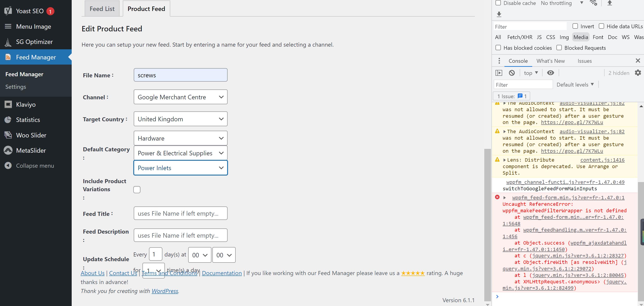Expand the error stack trace arrow
Viewport: 644px width, 306px height.
coord(504,198)
